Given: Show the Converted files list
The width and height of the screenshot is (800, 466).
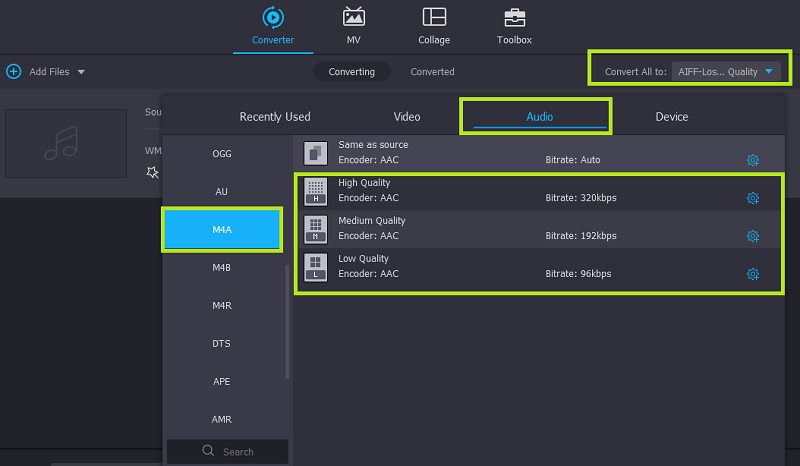Looking at the screenshot, I should pyautogui.click(x=432, y=72).
